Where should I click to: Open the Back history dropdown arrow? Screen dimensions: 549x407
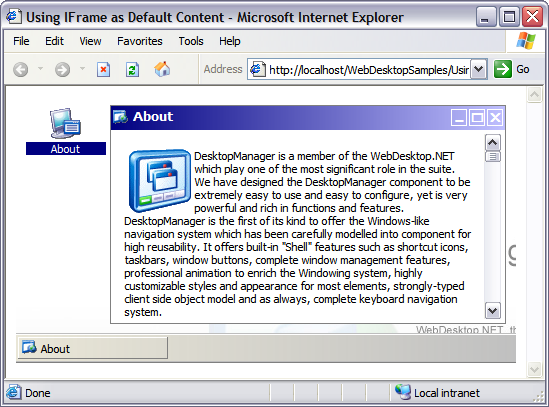40,68
